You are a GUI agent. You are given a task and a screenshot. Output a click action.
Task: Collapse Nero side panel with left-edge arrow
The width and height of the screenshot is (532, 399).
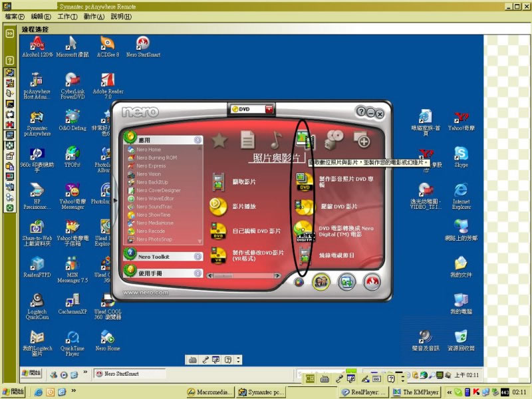coord(116,201)
